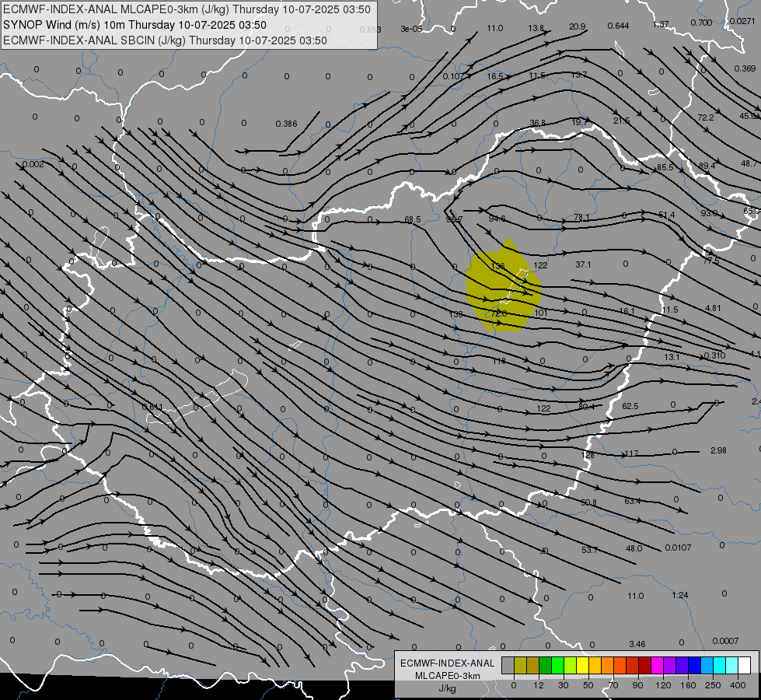The height and width of the screenshot is (700, 761).
Task: Click the map value 0.0107
Action: point(678,548)
